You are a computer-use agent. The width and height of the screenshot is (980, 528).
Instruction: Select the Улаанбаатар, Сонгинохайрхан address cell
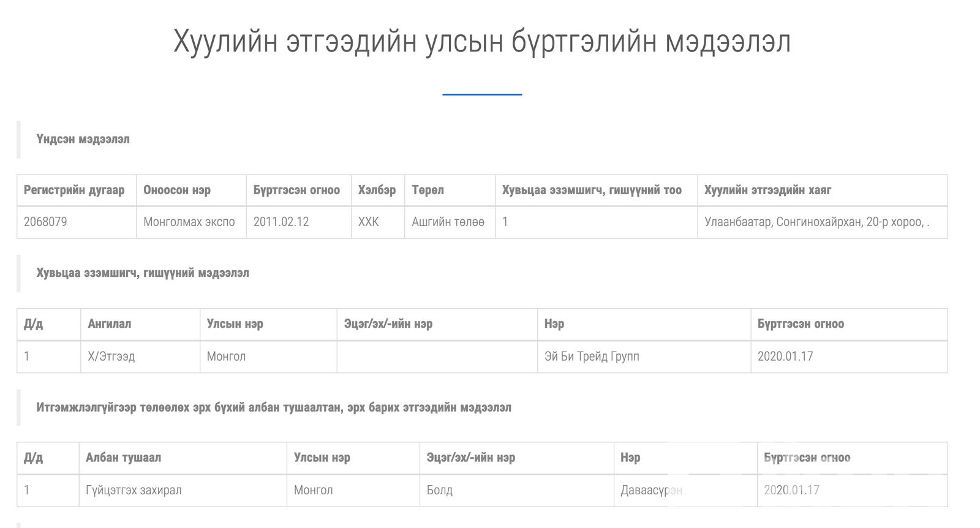click(x=816, y=222)
